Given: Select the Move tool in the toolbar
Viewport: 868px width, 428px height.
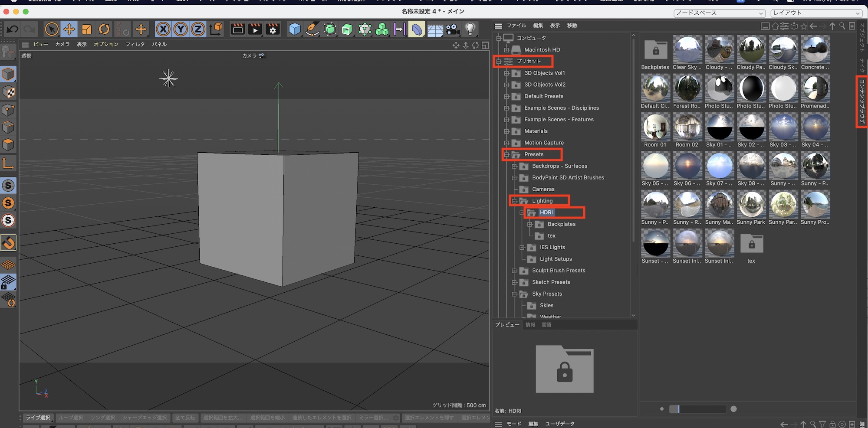Looking at the screenshot, I should click(x=69, y=29).
